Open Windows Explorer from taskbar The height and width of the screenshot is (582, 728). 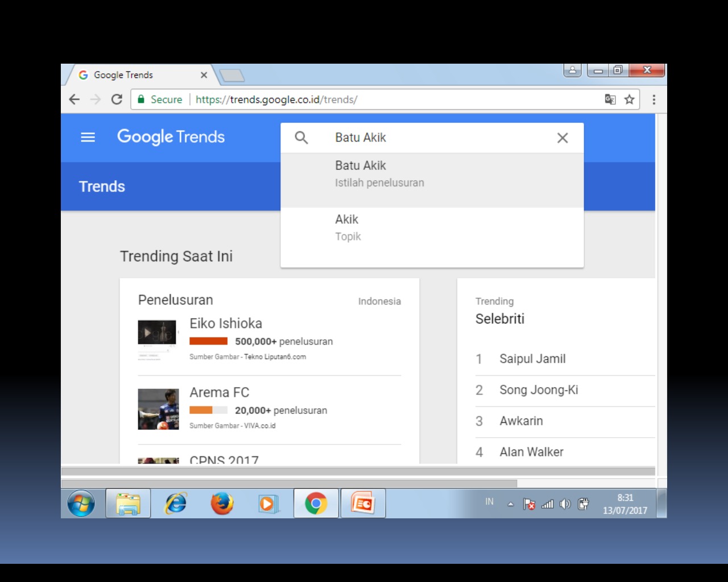(128, 504)
